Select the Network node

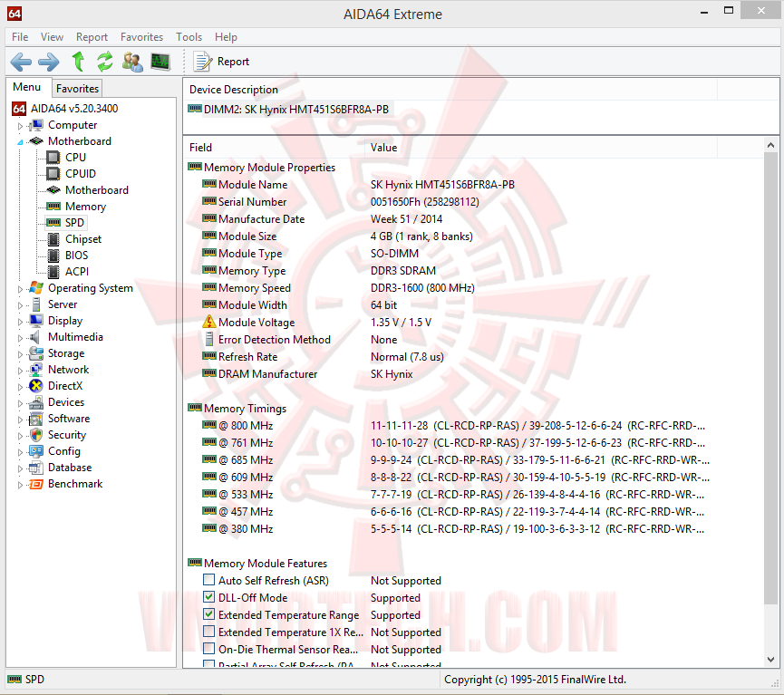(x=69, y=370)
